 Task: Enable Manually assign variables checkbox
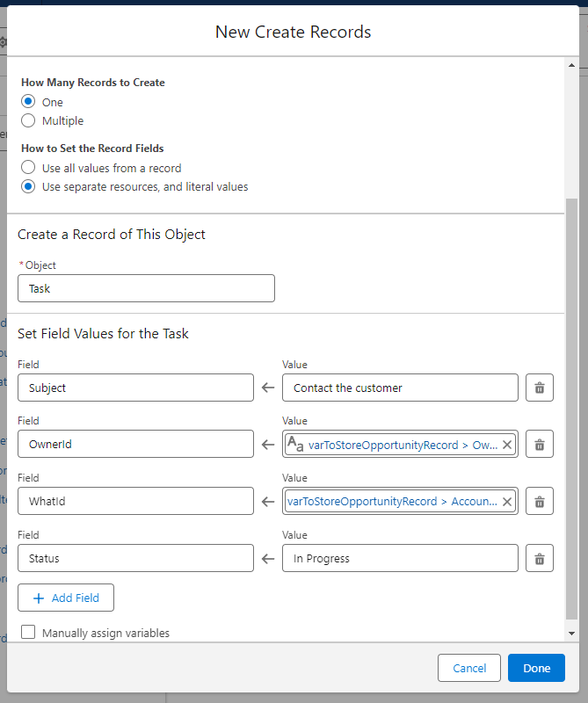tap(28, 633)
